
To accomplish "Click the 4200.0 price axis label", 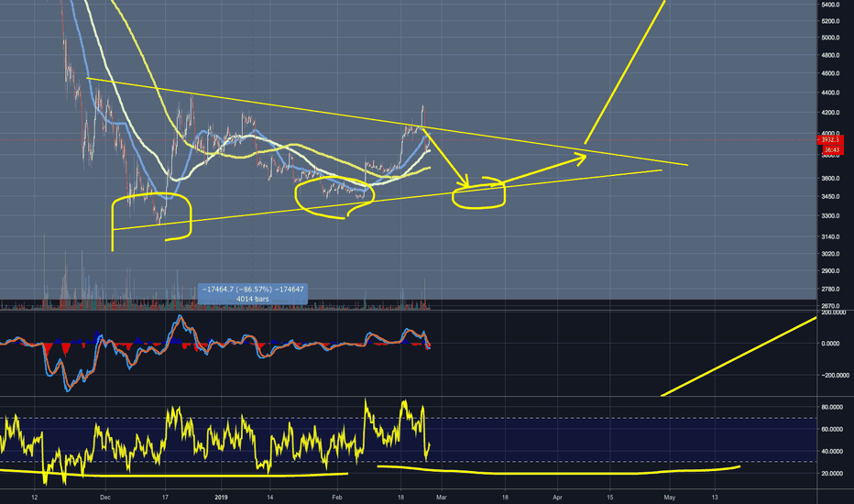I will click(830, 113).
